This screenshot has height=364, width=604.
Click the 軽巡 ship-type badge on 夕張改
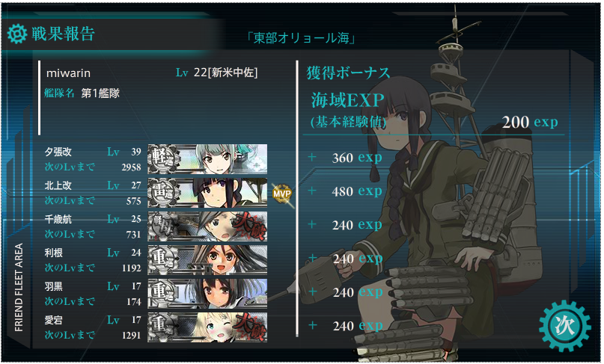[164, 159]
